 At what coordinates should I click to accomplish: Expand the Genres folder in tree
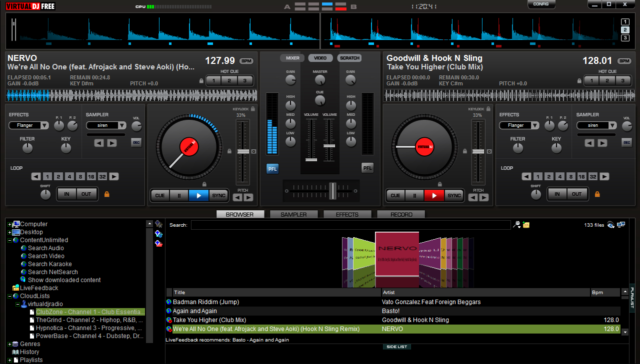click(x=9, y=344)
